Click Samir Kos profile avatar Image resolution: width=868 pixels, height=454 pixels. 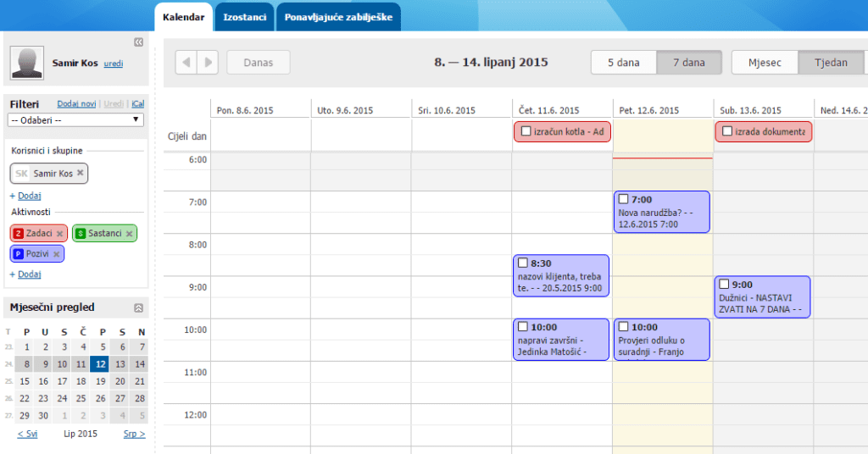click(27, 64)
